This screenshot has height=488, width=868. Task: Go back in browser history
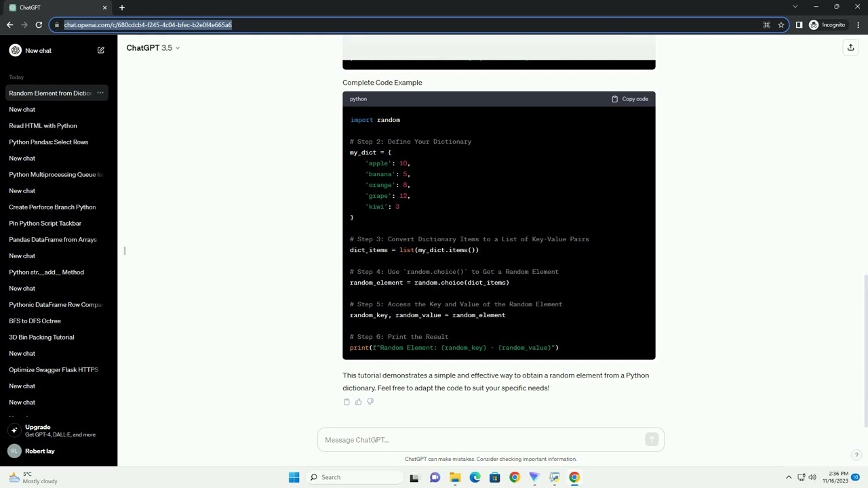point(9,25)
